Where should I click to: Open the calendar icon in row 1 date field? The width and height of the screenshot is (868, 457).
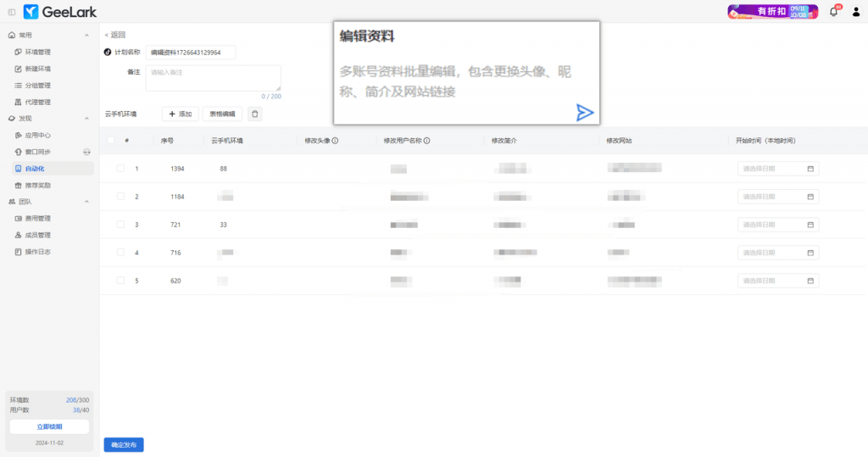810,169
